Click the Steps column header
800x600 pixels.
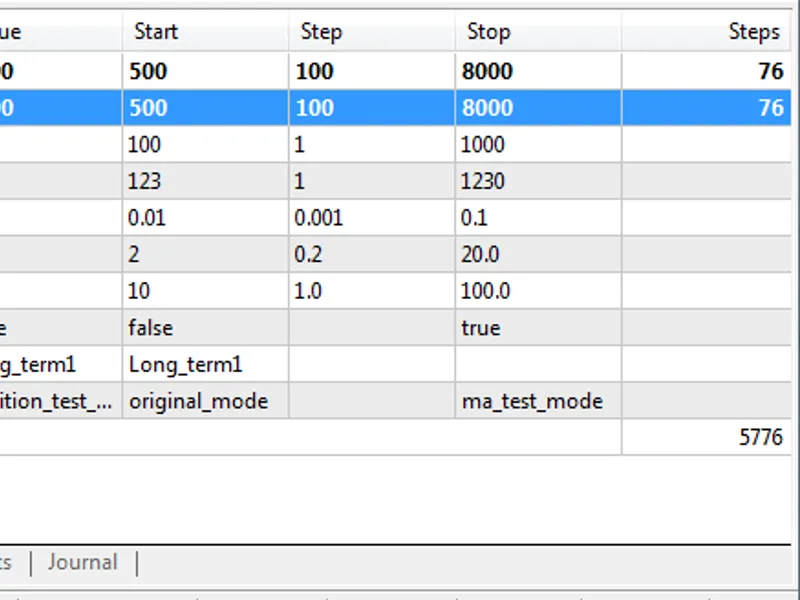707,32
